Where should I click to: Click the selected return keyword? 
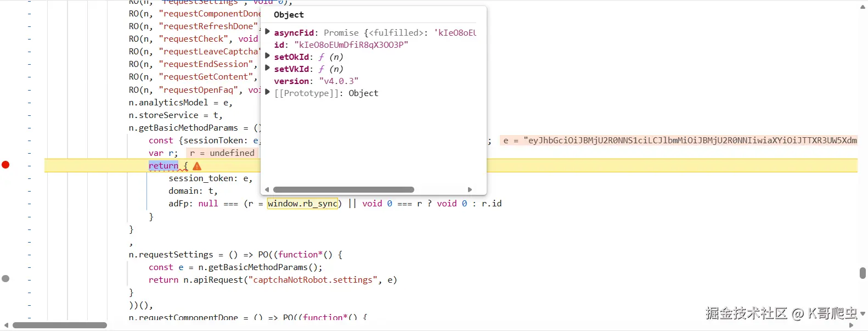coord(164,165)
